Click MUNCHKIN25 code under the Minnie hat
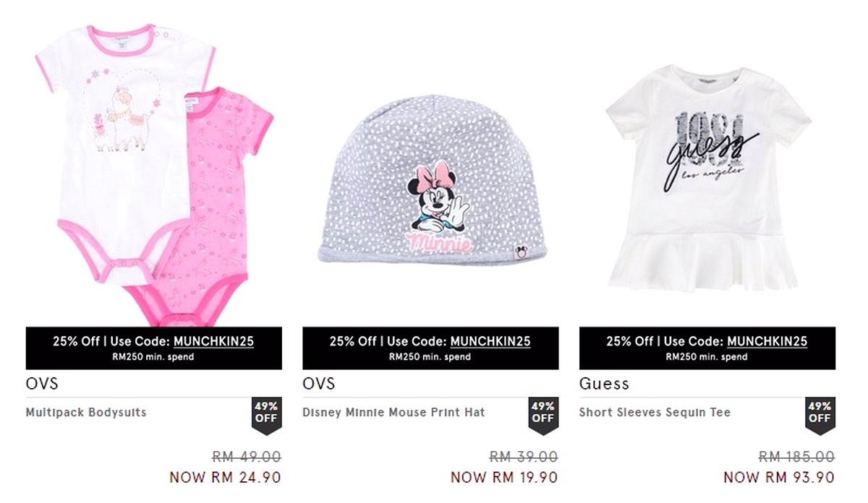The width and height of the screenshot is (868, 503). (x=490, y=342)
